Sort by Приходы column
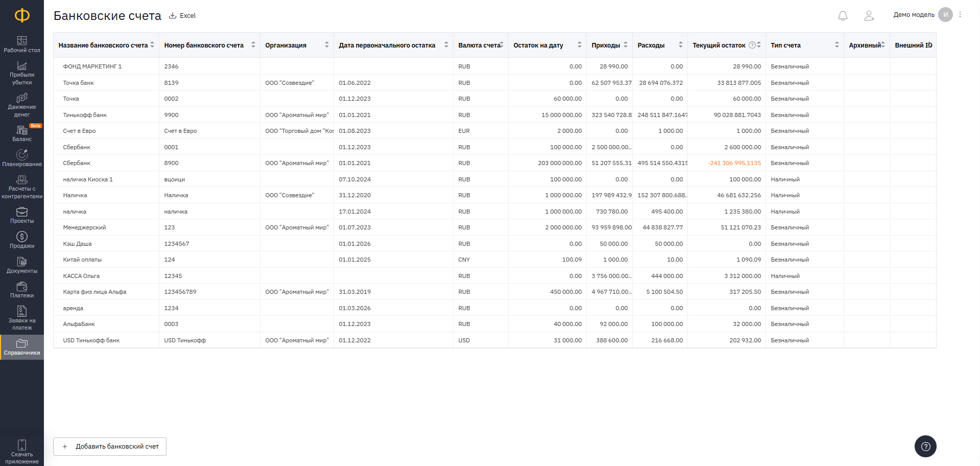980x466 pixels. tap(626, 45)
